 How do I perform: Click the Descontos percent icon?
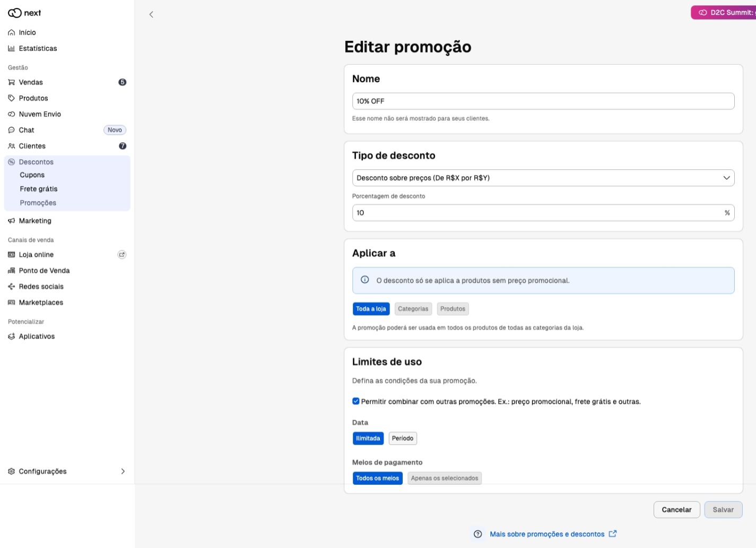click(x=12, y=162)
